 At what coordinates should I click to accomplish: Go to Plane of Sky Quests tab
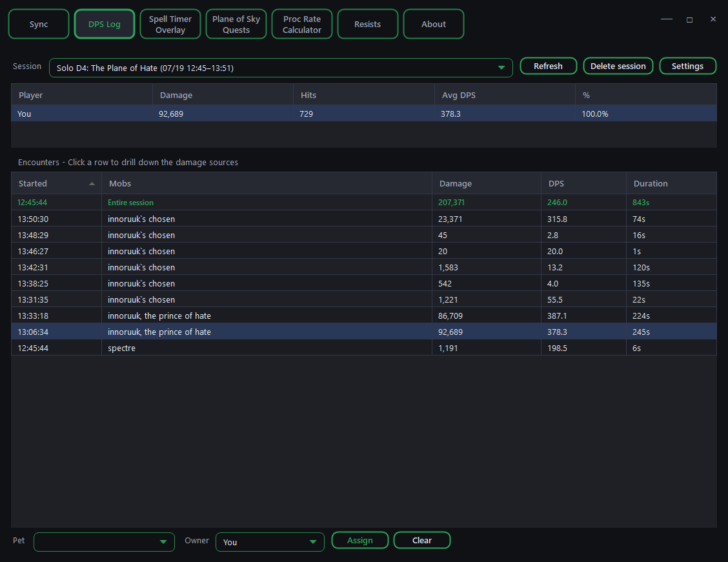[236, 24]
